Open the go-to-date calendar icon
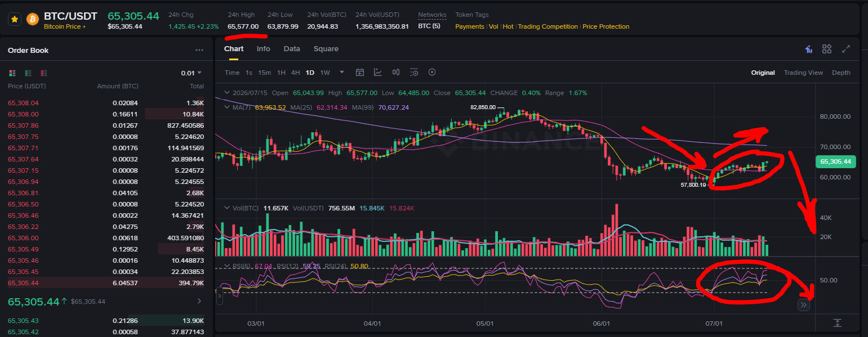 (x=360, y=72)
